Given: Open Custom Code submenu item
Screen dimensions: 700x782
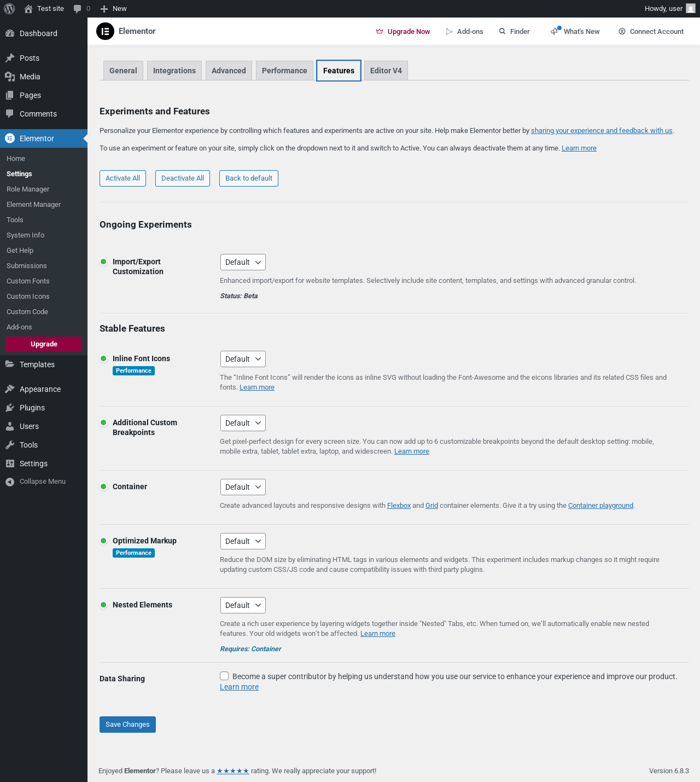Looking at the screenshot, I should coord(27,312).
